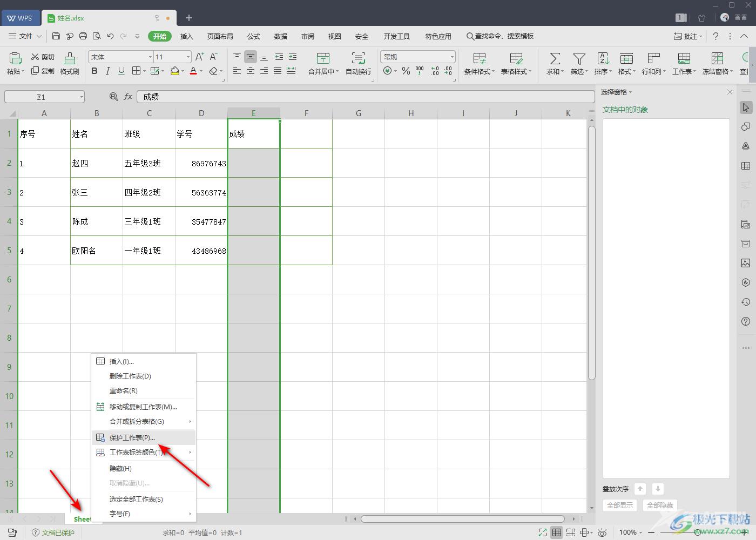Click the Freeze Panes icon
This screenshot has height=540, width=756.
(717, 58)
